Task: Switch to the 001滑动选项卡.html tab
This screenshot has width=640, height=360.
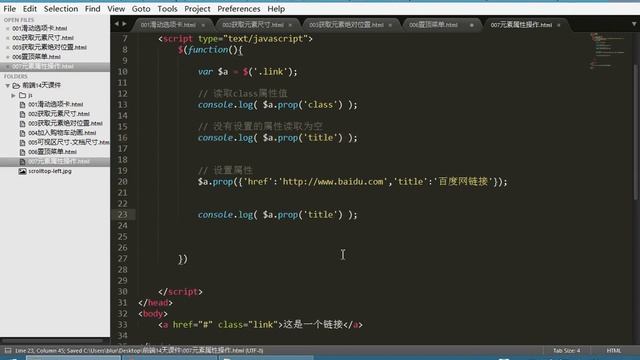Action: pyautogui.click(x=168, y=25)
